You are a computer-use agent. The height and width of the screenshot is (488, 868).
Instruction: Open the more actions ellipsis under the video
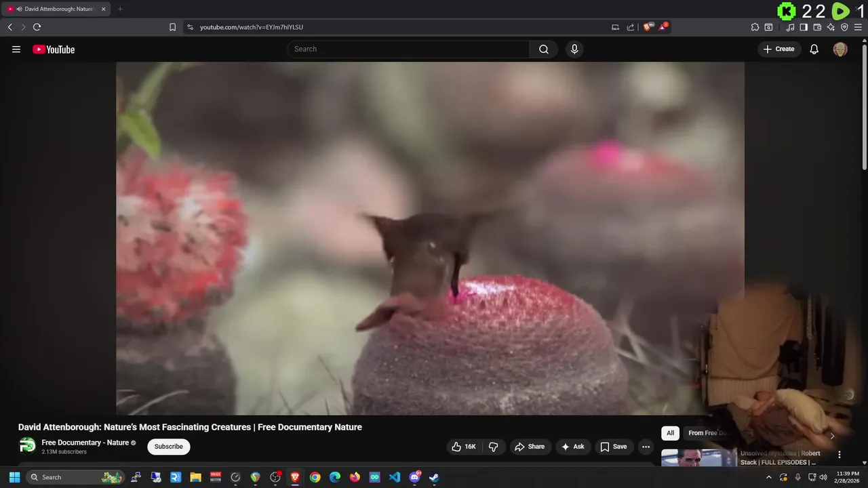click(x=646, y=447)
